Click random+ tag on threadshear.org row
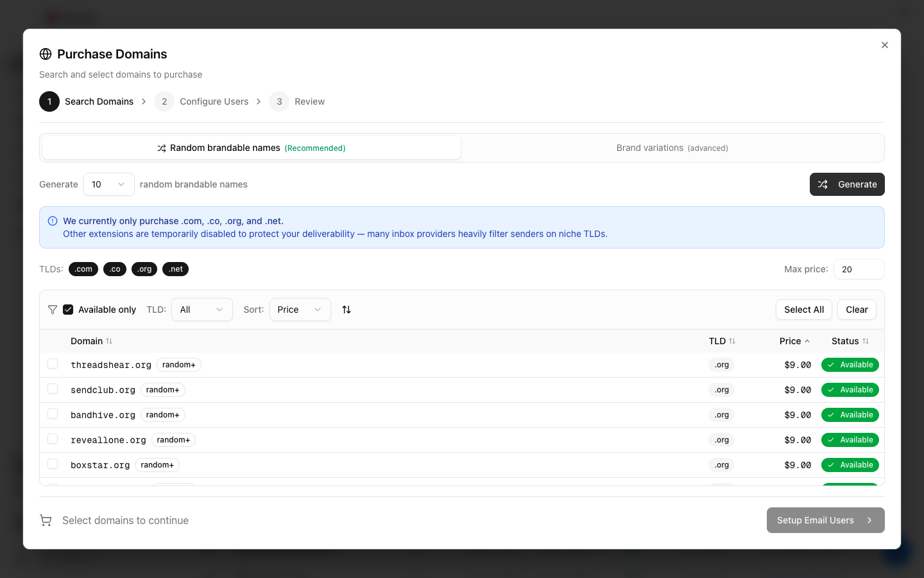This screenshot has height=578, width=924. tap(179, 365)
